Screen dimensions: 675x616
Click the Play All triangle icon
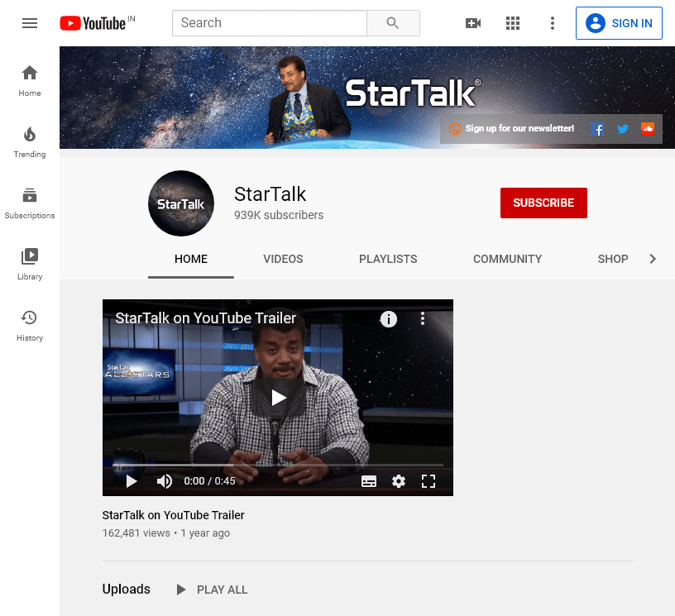(181, 590)
